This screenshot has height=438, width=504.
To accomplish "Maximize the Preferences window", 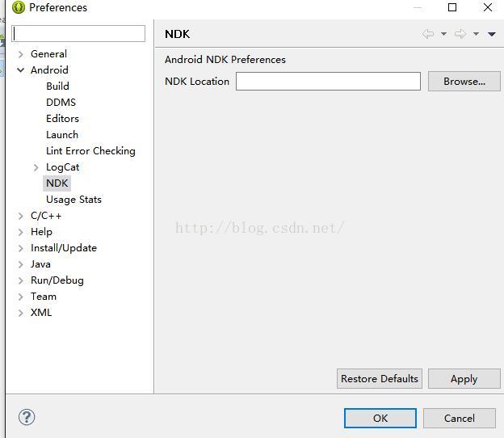I will click(452, 7).
